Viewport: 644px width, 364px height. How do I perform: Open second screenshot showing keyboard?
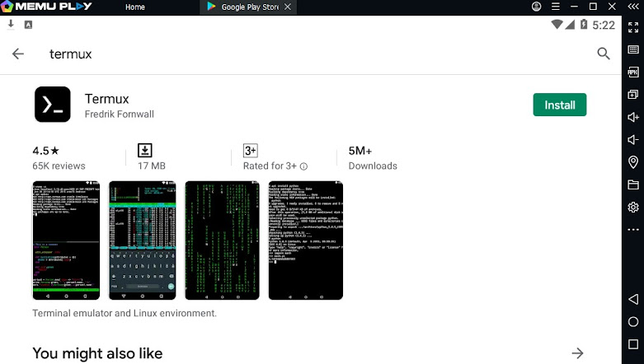tap(142, 240)
